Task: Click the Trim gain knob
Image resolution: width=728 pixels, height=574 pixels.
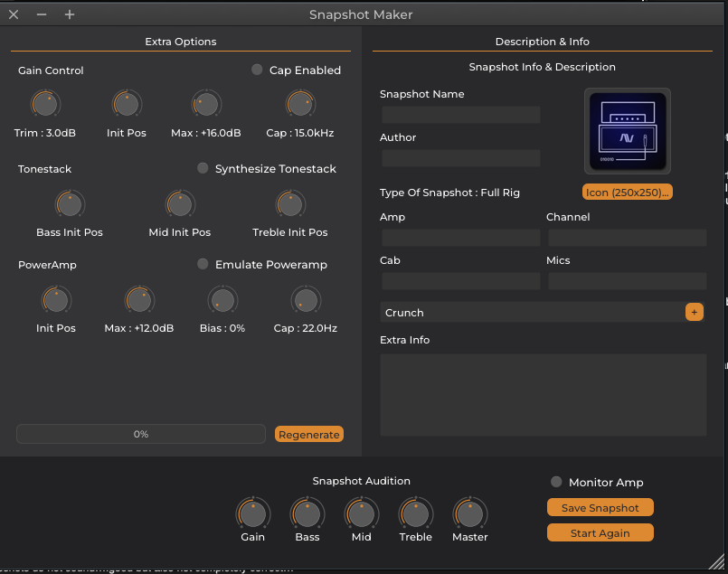Action: [x=44, y=105]
